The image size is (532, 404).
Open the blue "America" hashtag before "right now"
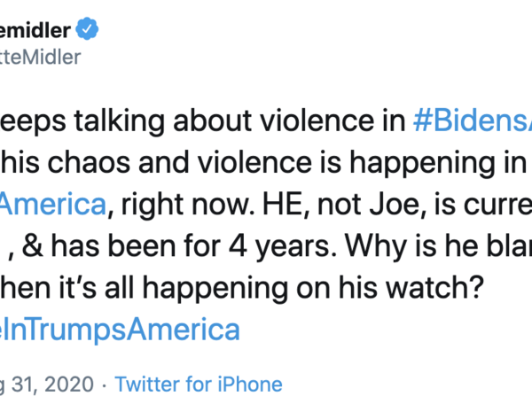point(52,206)
